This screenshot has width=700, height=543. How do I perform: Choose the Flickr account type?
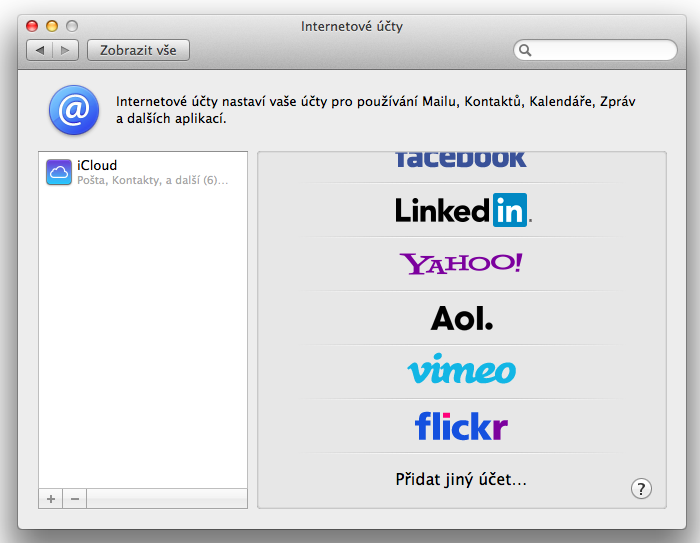click(x=461, y=426)
